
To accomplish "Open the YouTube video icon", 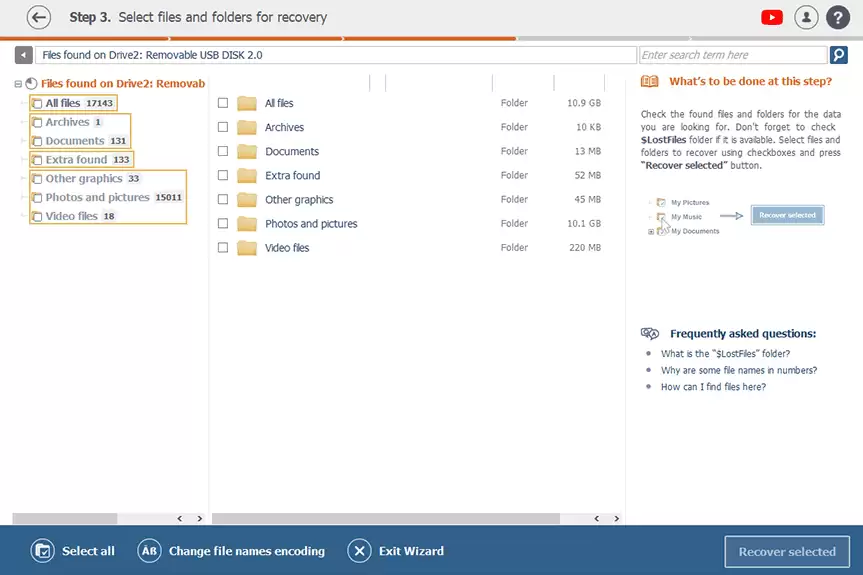I will (771, 17).
